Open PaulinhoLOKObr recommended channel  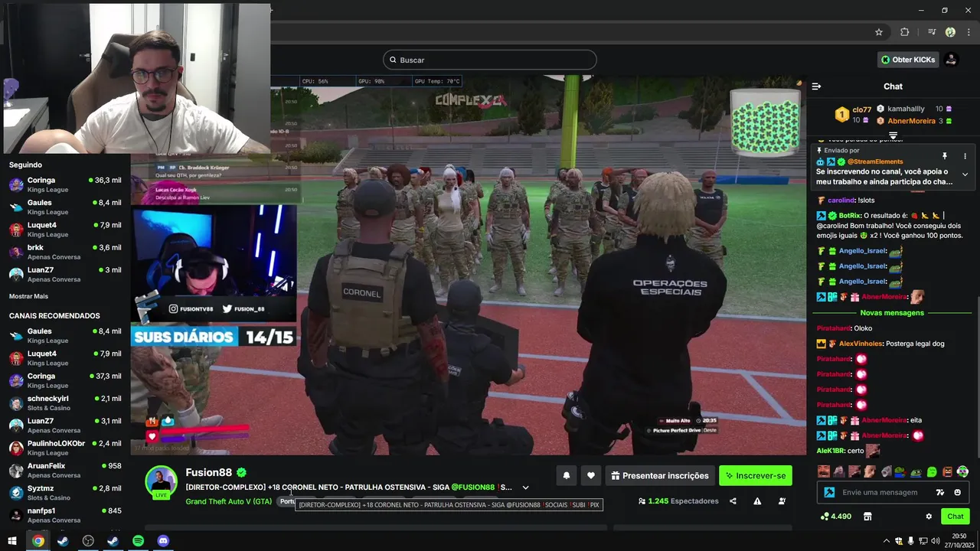pos(65,448)
